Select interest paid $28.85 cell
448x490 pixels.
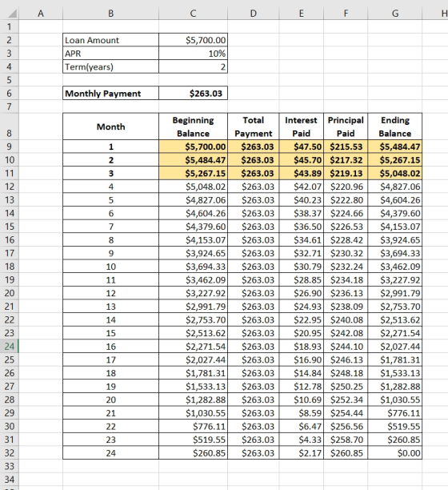coord(302,280)
